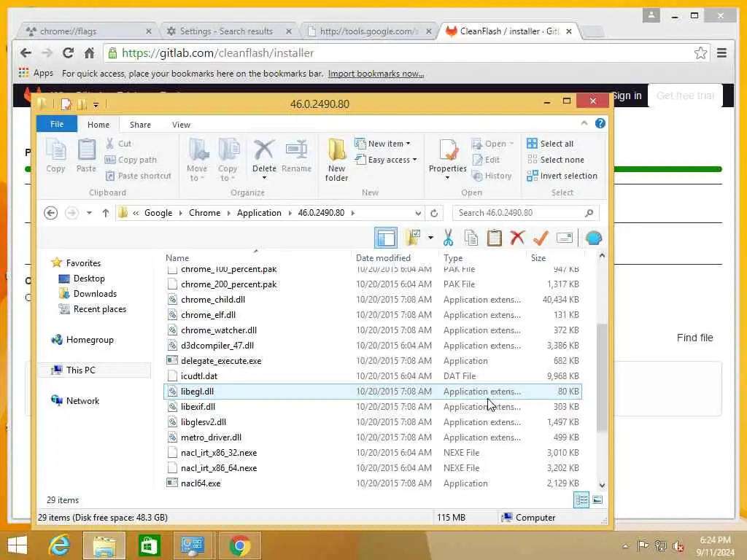Click the Find file button on GitLab
The image size is (747, 560).
(694, 338)
